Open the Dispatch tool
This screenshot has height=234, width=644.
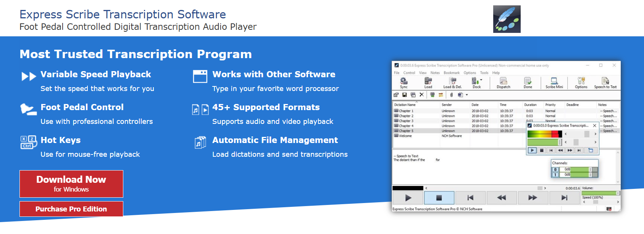pos(504,83)
